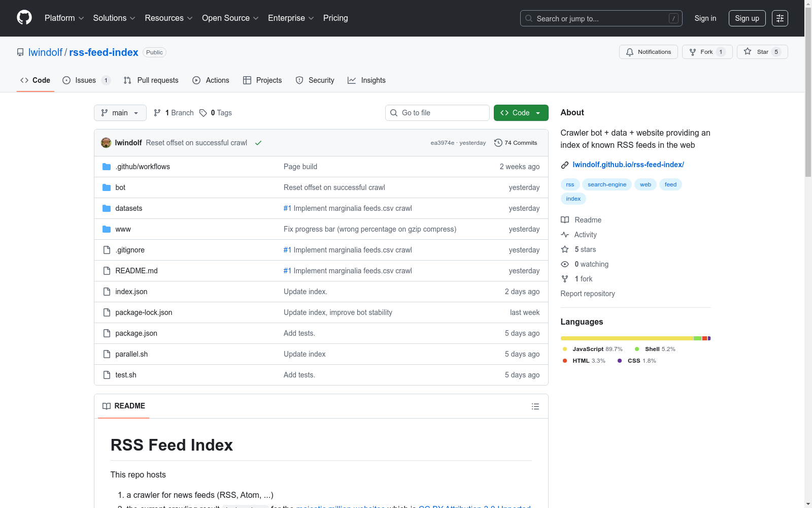Screen dimensions: 812x508
Task: Focus the Search or jump to field
Action: click(x=601, y=18)
